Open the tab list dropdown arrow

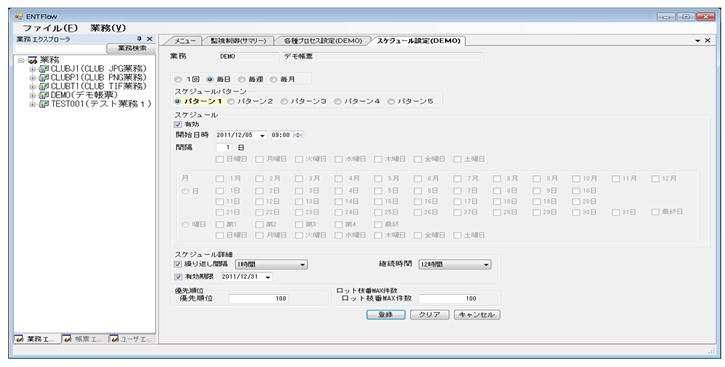[698, 41]
